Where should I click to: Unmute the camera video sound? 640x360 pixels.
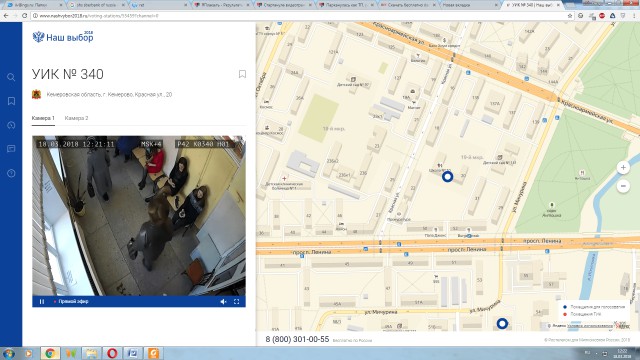point(223,302)
